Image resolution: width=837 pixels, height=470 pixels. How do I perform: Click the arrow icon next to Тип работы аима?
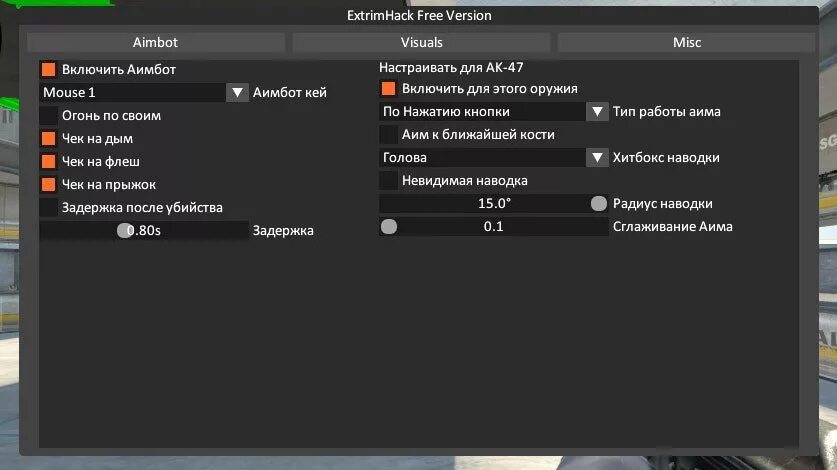click(x=597, y=112)
